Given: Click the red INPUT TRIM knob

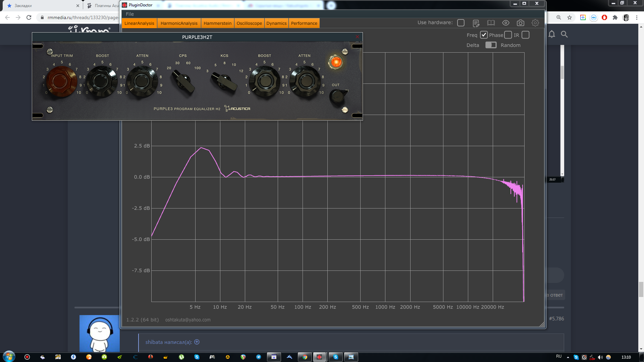Looking at the screenshot, I should 61,81.
